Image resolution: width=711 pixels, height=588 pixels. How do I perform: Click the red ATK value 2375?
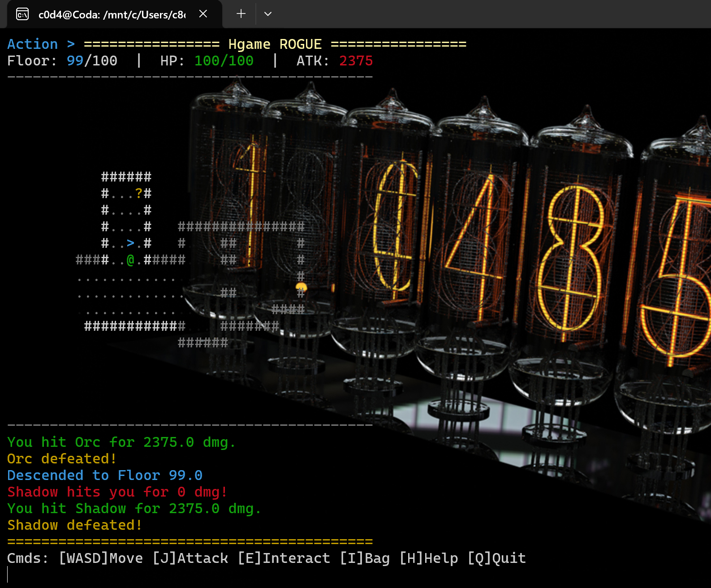click(x=356, y=61)
